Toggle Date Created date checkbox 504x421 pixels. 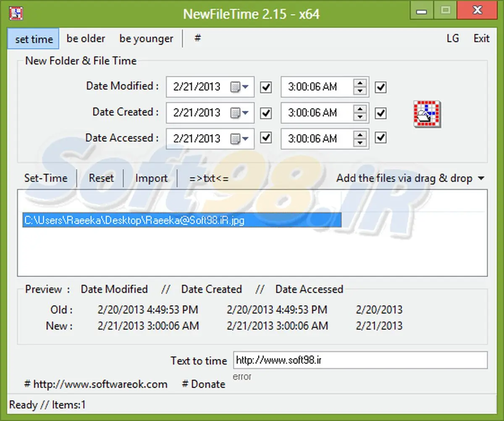[x=266, y=113]
